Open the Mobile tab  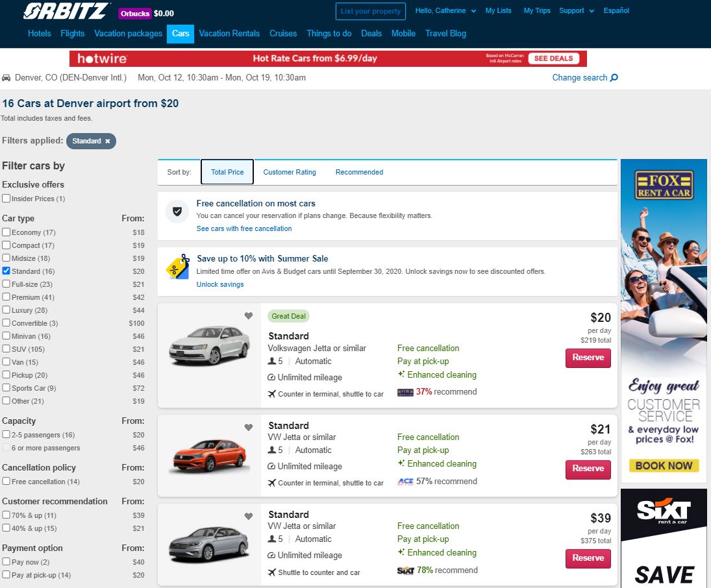tap(404, 34)
